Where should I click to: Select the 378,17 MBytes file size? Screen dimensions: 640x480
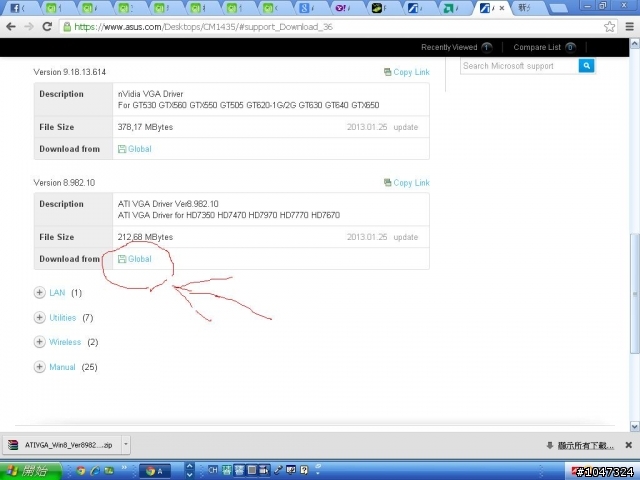coord(145,127)
